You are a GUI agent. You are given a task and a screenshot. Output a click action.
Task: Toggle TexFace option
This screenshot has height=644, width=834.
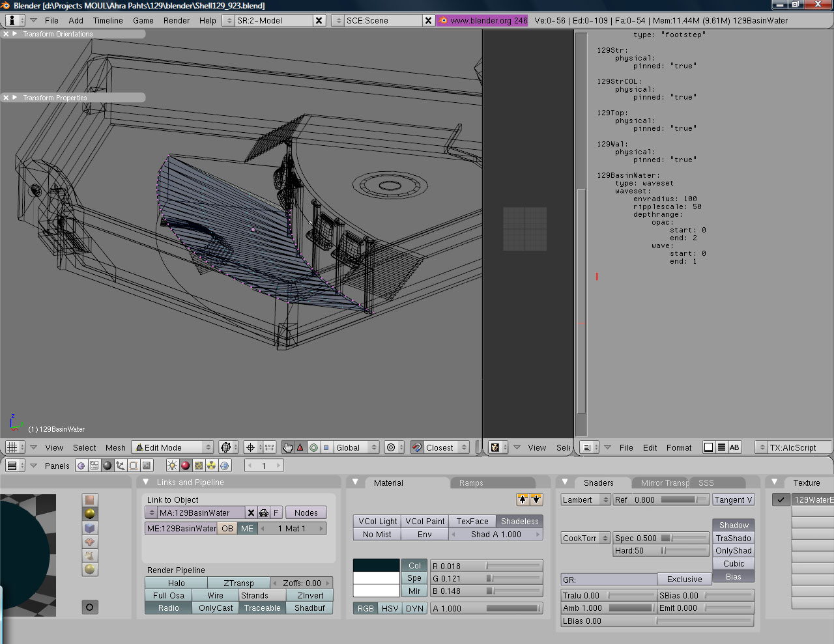(472, 522)
